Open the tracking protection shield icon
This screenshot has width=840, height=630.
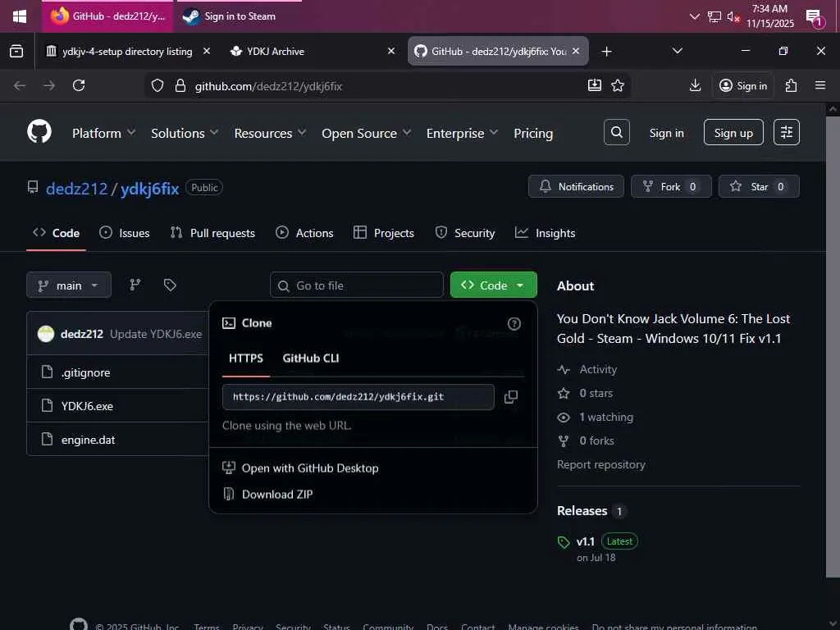[x=157, y=85]
